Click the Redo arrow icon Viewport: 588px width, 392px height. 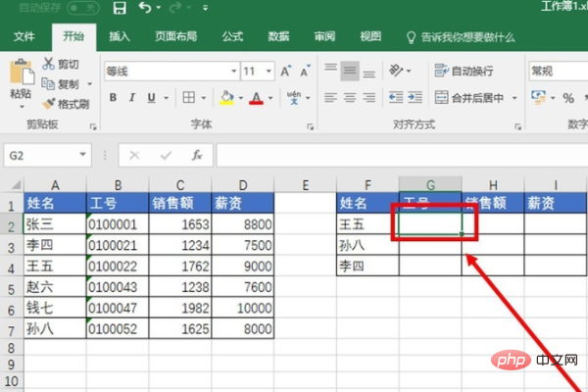pyautogui.click(x=175, y=7)
